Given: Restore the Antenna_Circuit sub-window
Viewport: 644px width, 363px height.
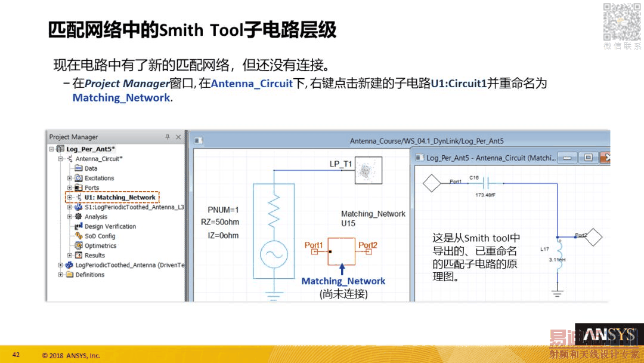Looking at the screenshot, I should (588, 158).
